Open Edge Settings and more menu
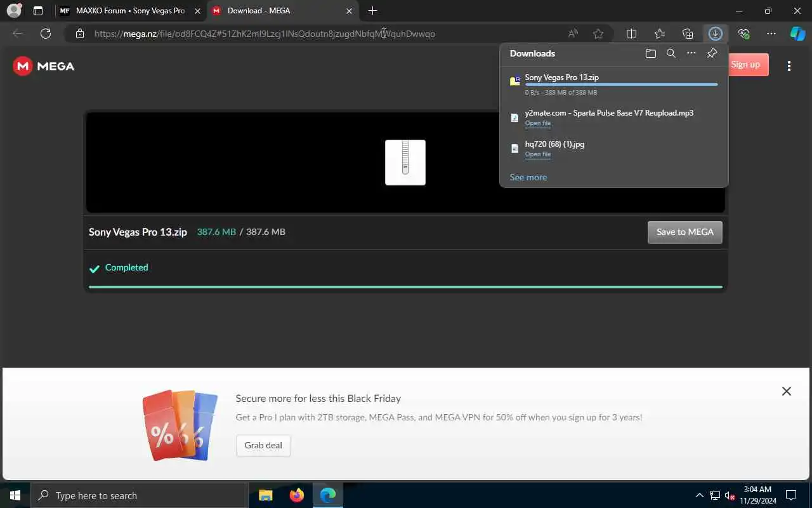The image size is (812, 508). pos(771,34)
